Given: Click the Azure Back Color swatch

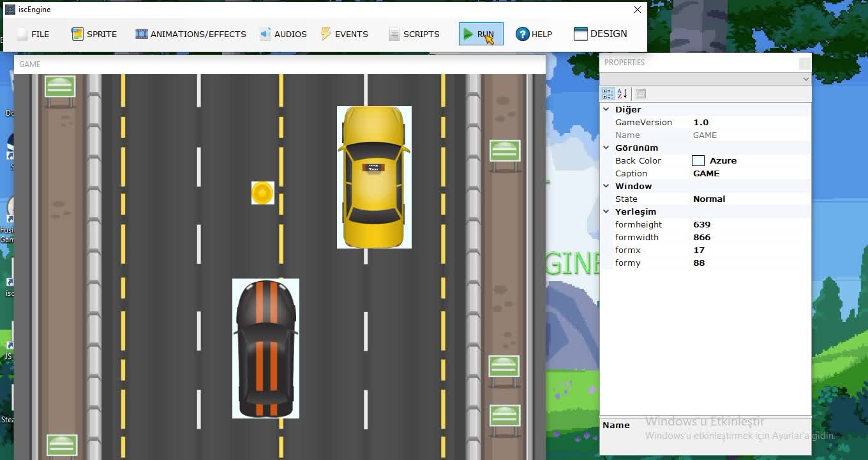Looking at the screenshot, I should [x=698, y=161].
